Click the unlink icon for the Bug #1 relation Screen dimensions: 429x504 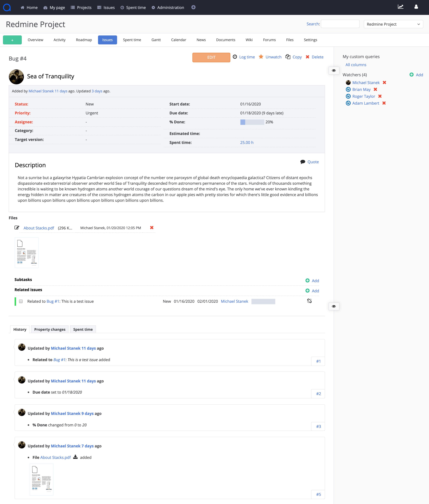coord(309,301)
